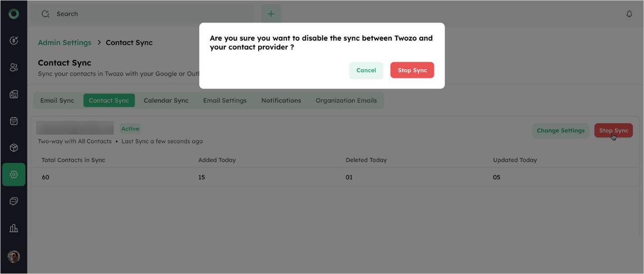Confirm with red Stop Sync dialog button
Image resolution: width=644 pixels, height=274 pixels.
[412, 70]
